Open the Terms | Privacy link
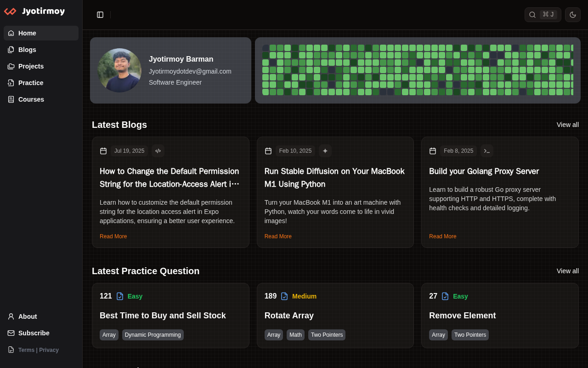Image resolution: width=588 pixels, height=368 pixels. coord(39,350)
